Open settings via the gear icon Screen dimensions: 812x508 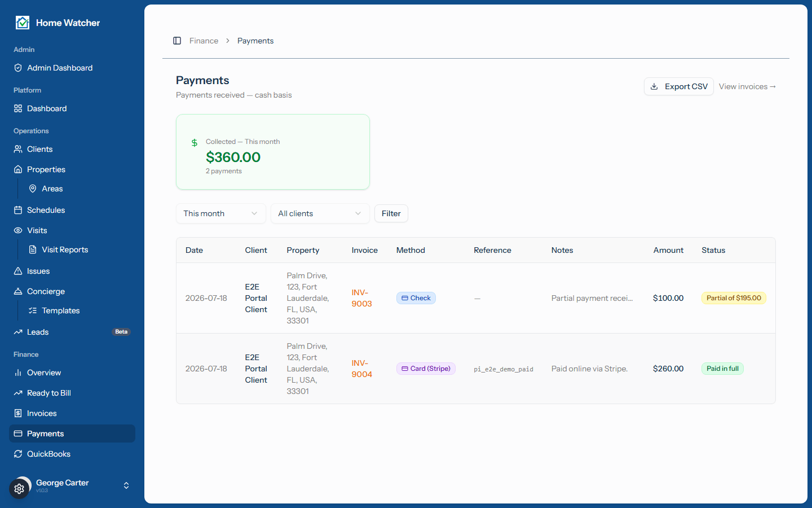19,489
